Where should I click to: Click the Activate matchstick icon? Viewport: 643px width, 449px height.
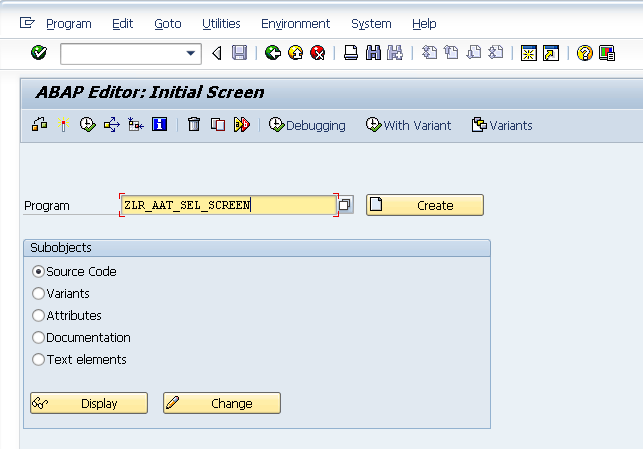click(63, 125)
